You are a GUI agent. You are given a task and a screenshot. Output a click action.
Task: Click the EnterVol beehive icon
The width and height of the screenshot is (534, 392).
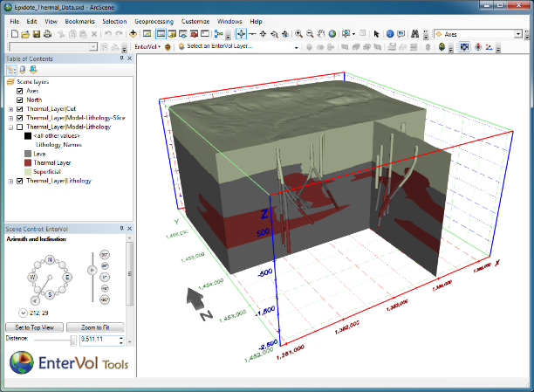pyautogui.click(x=168, y=47)
